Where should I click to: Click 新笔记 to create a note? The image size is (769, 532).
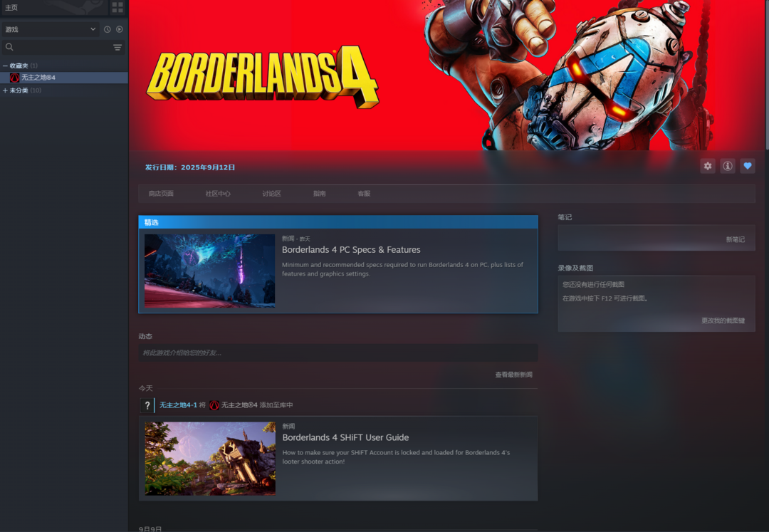pyautogui.click(x=735, y=239)
